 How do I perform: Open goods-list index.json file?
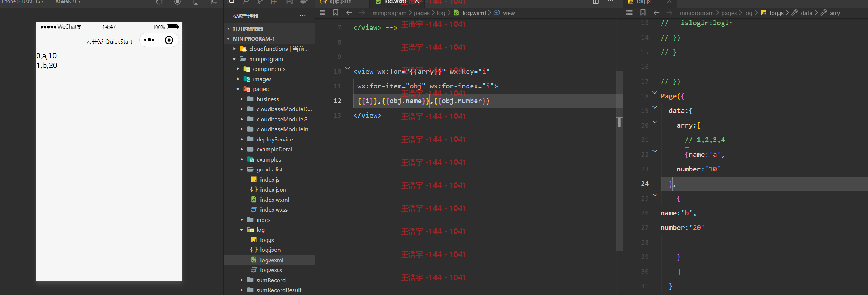pos(269,189)
